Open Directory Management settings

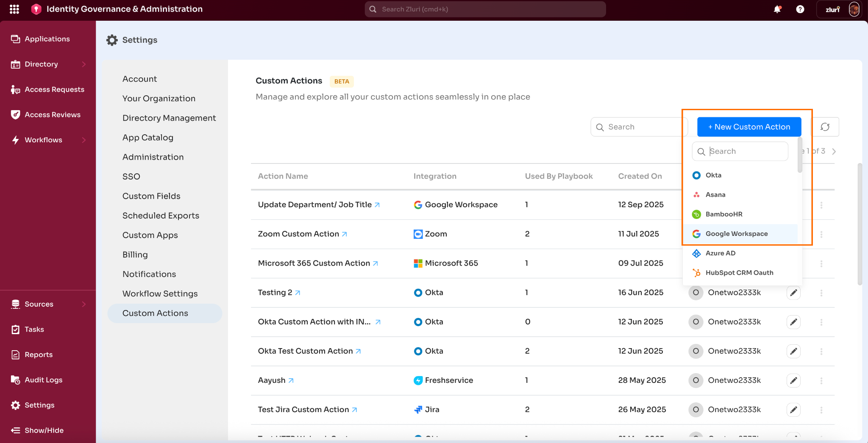coord(169,118)
